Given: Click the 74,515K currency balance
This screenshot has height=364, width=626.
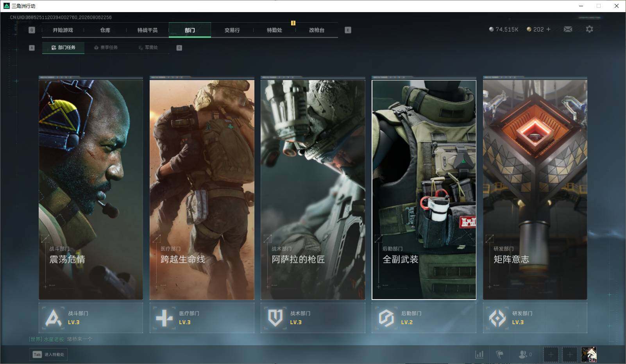Looking at the screenshot, I should pos(504,29).
